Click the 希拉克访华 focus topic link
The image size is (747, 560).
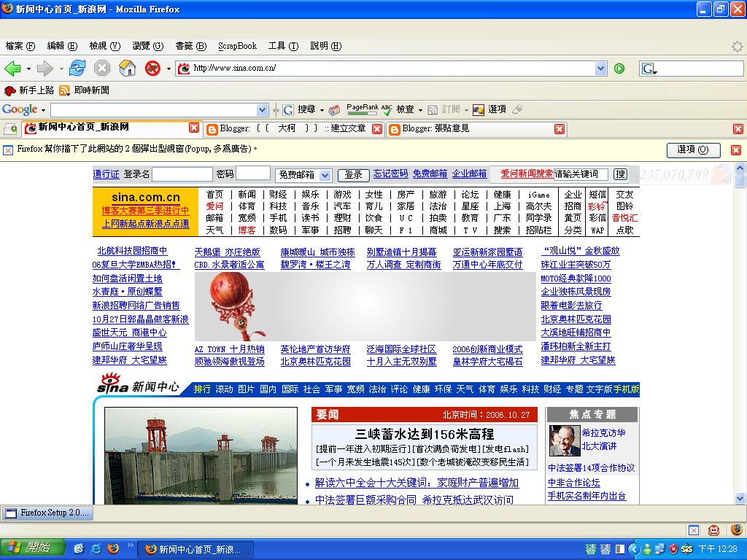click(x=603, y=433)
